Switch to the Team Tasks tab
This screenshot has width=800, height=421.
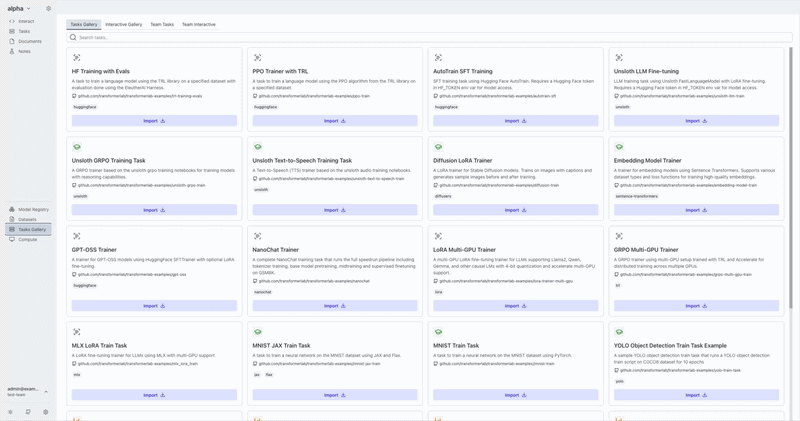(162, 24)
